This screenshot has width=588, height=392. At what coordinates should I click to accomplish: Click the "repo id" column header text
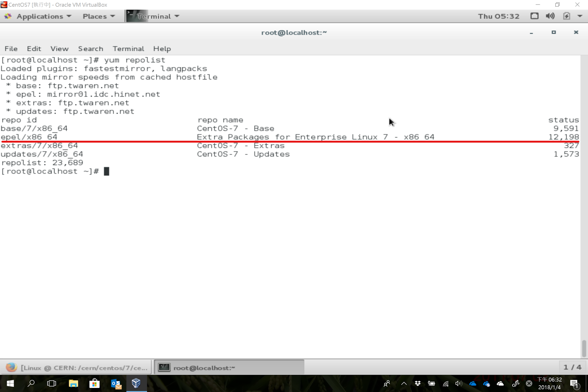coord(19,120)
